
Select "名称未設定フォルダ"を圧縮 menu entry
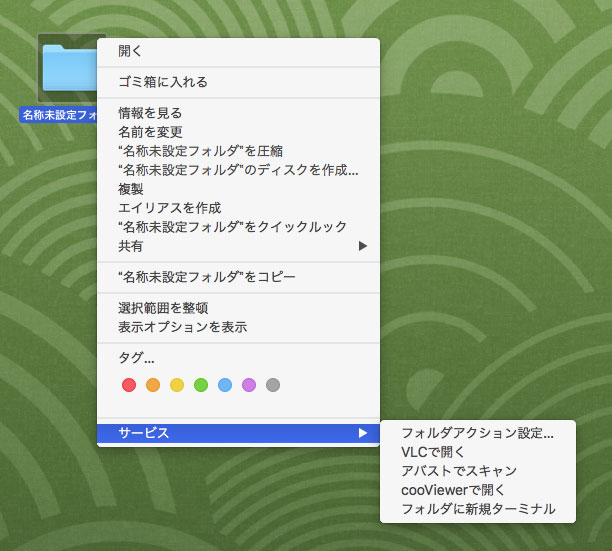pyautogui.click(x=238, y=151)
